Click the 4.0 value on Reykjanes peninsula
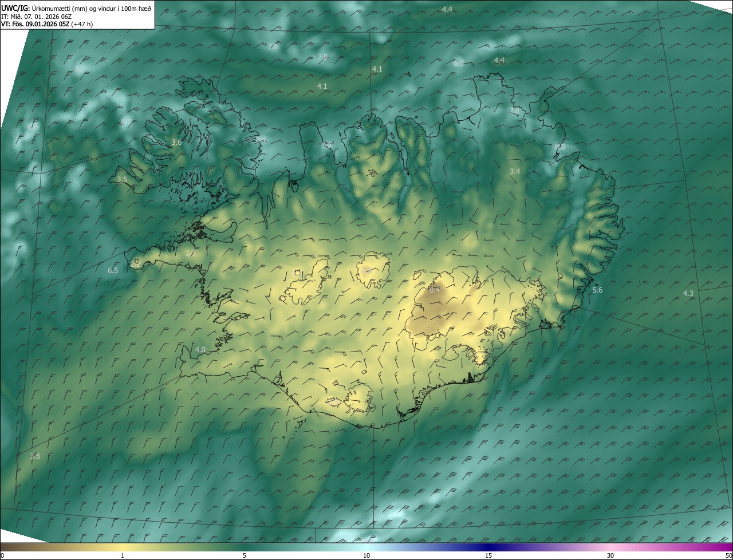733x560 pixels. pyautogui.click(x=200, y=349)
